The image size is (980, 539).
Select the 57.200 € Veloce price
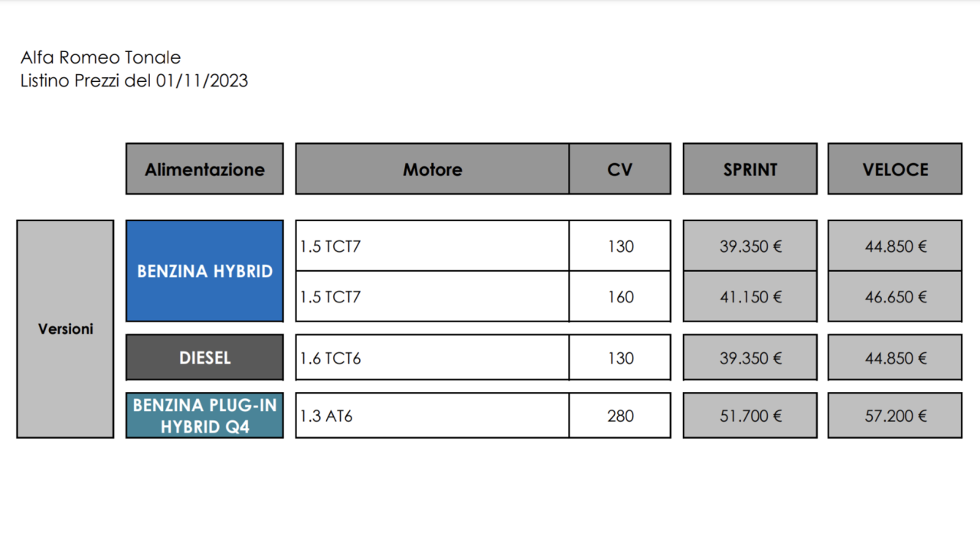894,416
